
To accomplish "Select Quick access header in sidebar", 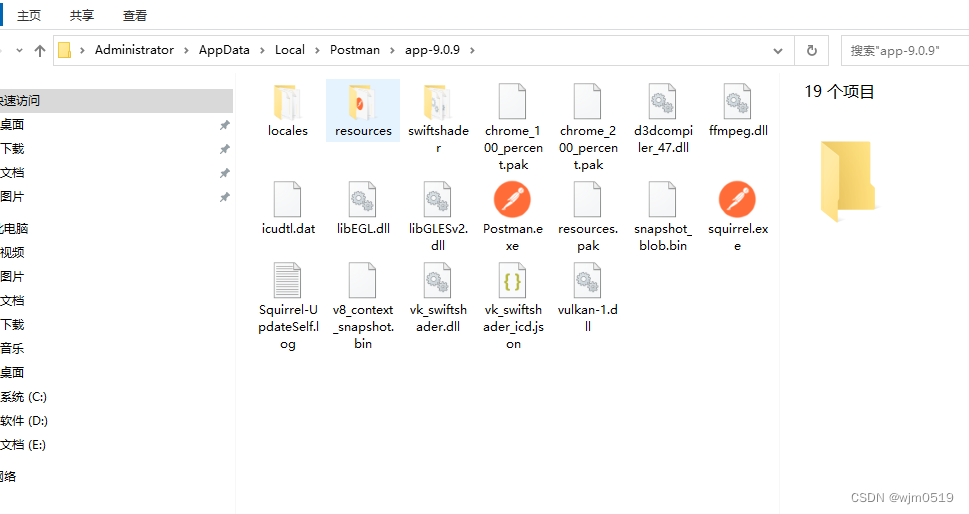I will 116,101.
